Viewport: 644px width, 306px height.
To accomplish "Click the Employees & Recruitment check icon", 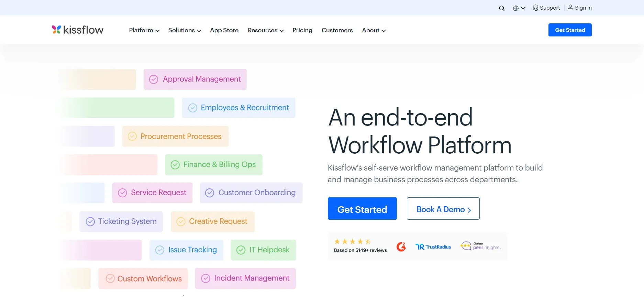I will pos(193,108).
